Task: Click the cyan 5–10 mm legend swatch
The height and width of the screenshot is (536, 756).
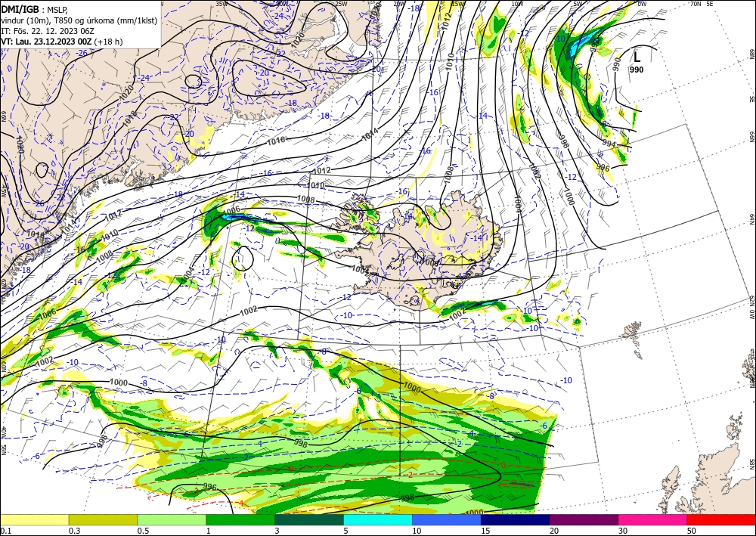Action: pos(378,519)
